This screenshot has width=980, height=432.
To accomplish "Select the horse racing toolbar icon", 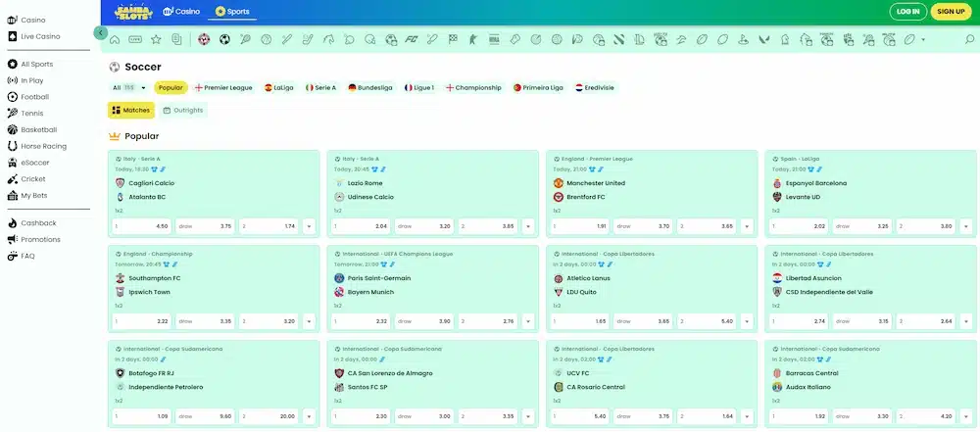I will (328, 39).
